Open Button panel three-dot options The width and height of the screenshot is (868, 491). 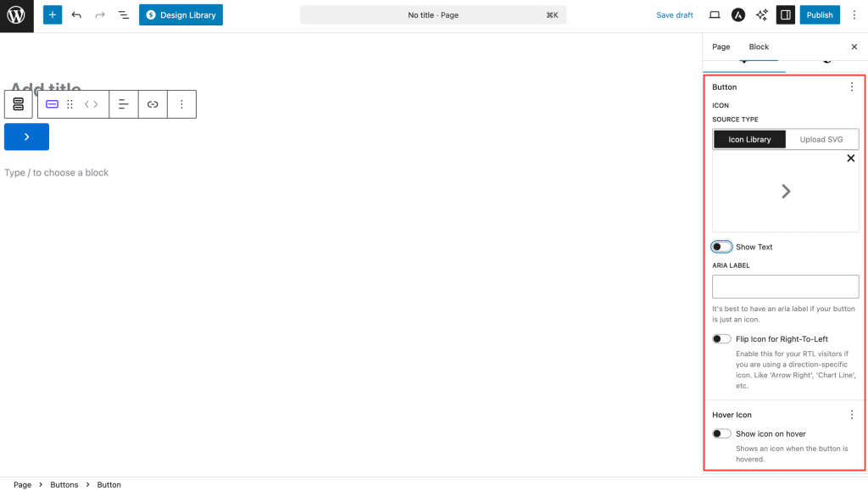coord(852,87)
